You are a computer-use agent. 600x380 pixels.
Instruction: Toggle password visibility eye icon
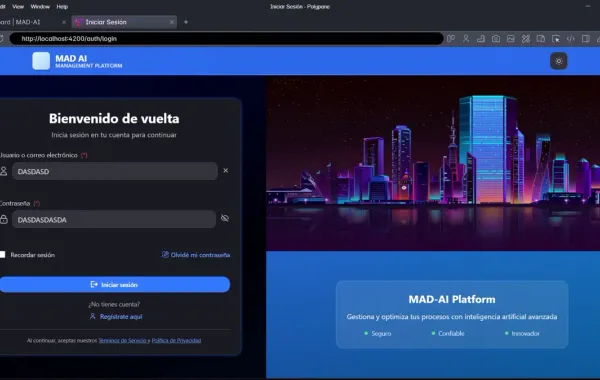[225, 218]
